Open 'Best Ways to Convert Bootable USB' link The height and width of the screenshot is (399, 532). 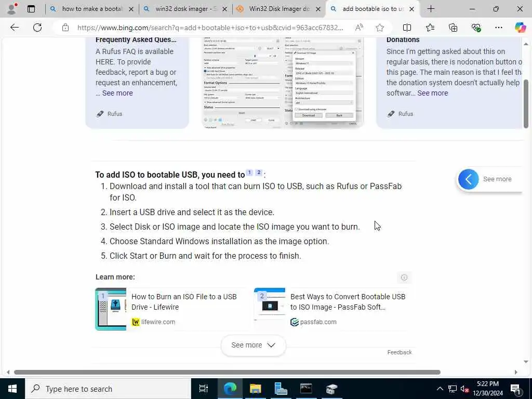tap(348, 302)
